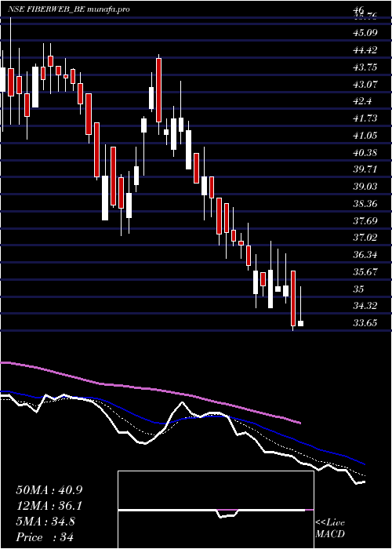The width and height of the screenshot is (392, 549).
Task: Select the 40.38 price axis label
Action: [365, 153]
